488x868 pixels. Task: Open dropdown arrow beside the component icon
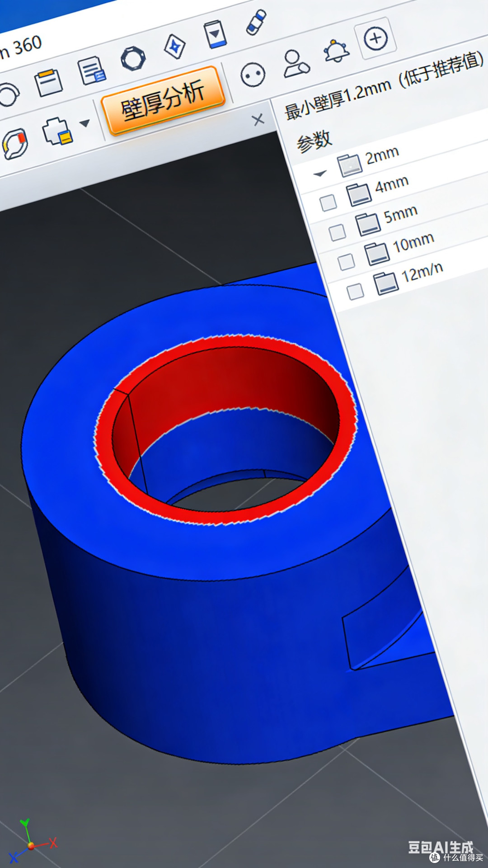click(x=84, y=123)
